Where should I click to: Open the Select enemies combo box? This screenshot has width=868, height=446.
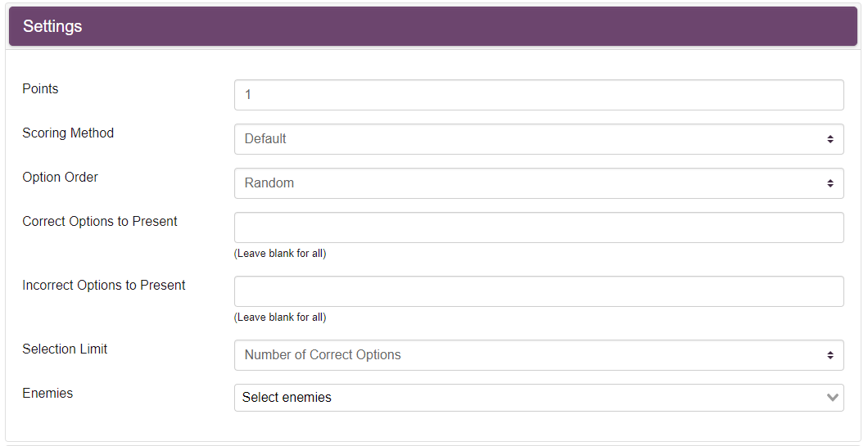pos(539,398)
